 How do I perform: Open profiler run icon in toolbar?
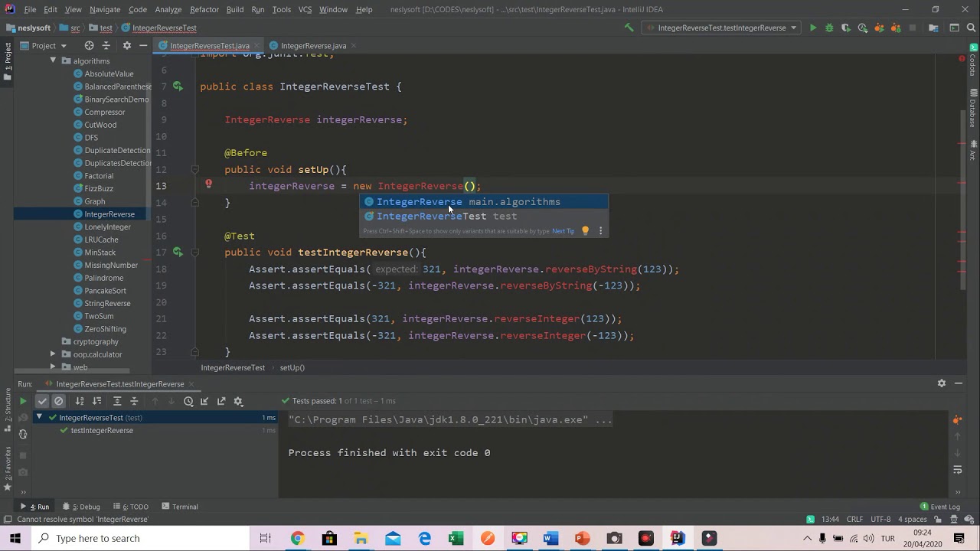click(x=863, y=28)
